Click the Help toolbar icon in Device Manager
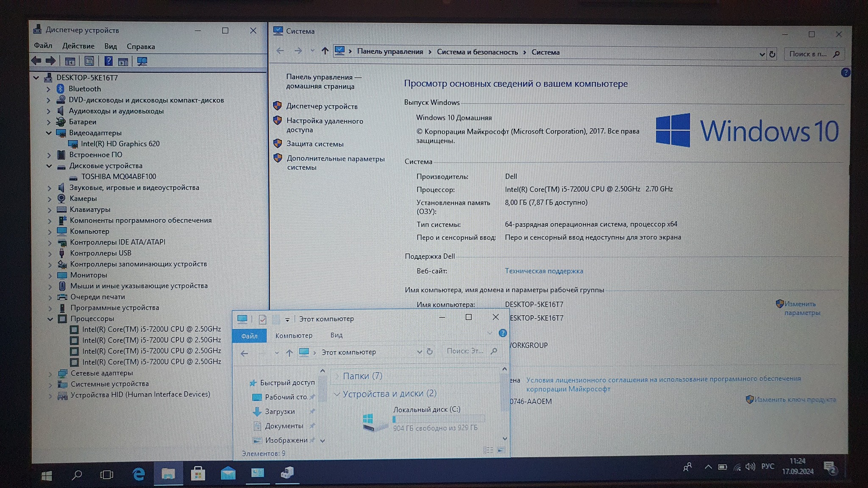This screenshot has width=868, height=488. click(x=108, y=61)
